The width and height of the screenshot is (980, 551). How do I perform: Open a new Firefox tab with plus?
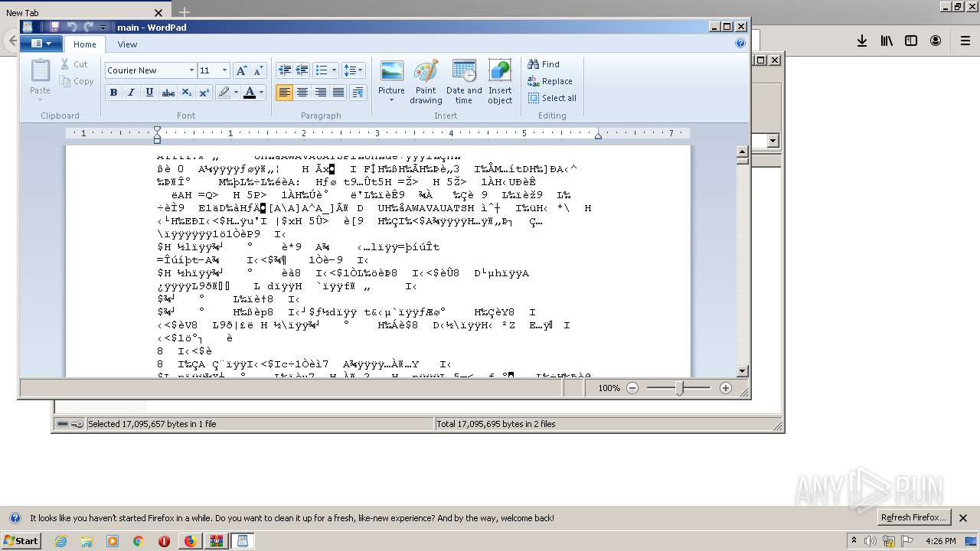pos(184,12)
